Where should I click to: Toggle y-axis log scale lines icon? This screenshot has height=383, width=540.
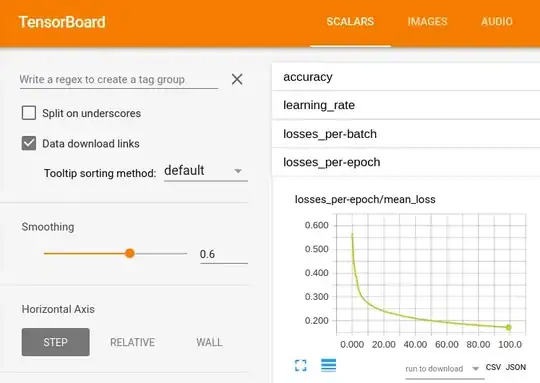[x=329, y=365]
